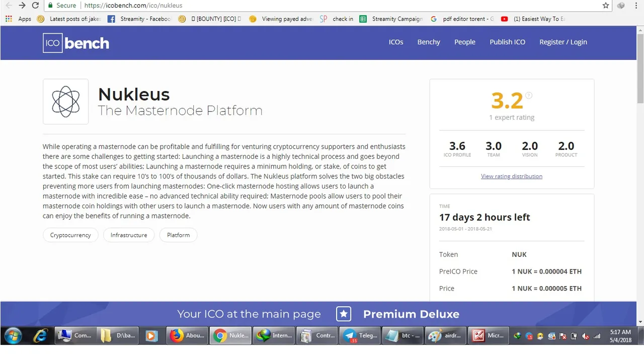644x362 pixels.
Task: Click Register / Login
Action: (563, 42)
